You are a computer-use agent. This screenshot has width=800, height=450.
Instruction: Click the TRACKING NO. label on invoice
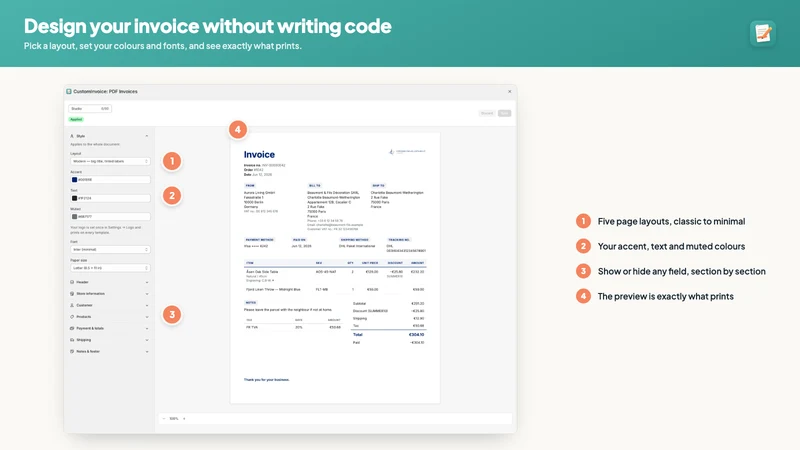(399, 240)
